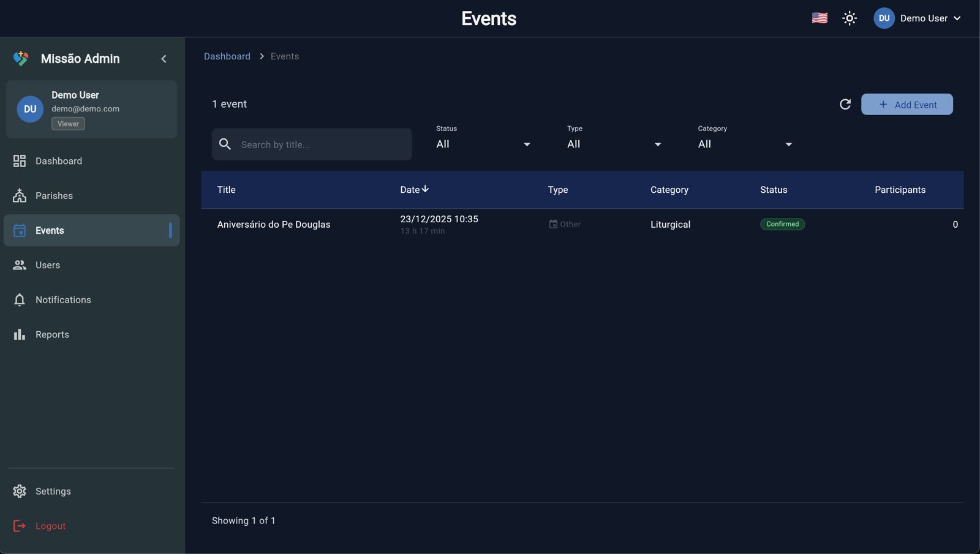Collapse the sidebar with chevron arrow

(x=164, y=59)
